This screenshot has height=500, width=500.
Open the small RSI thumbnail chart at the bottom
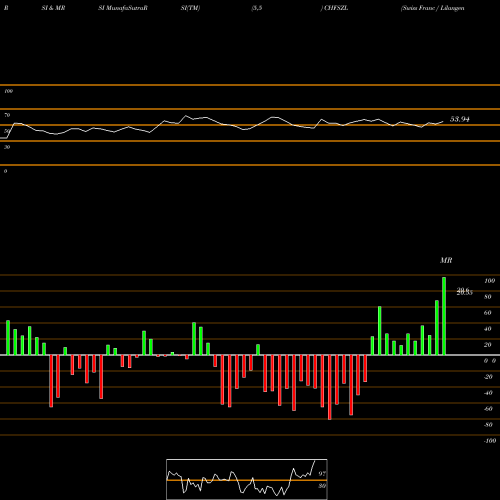click(x=247, y=479)
